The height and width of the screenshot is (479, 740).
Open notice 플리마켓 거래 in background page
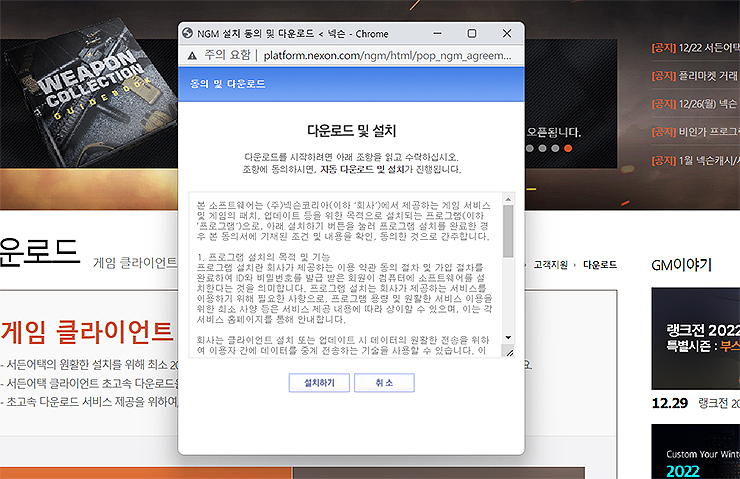click(695, 76)
